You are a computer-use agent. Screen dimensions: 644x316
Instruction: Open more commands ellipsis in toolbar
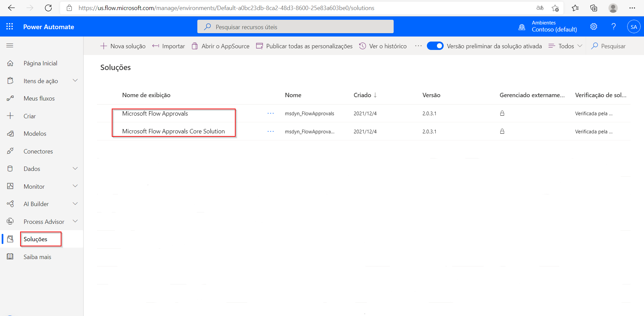coord(418,46)
